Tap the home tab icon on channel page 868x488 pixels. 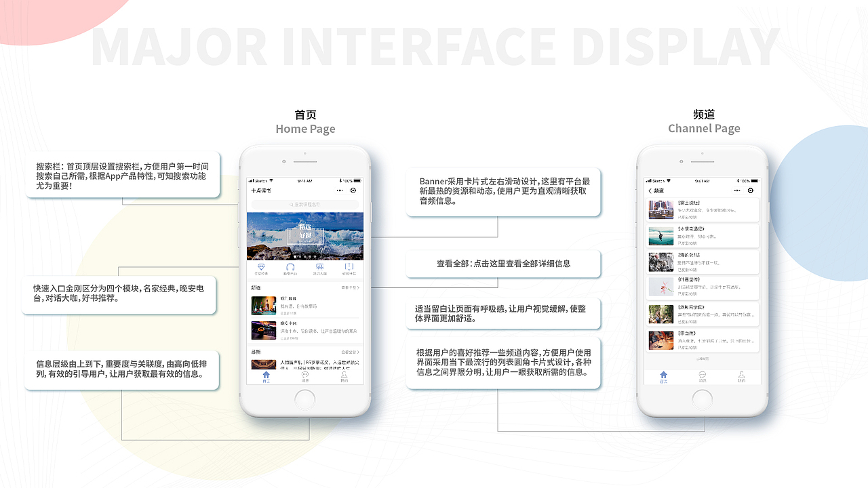663,375
